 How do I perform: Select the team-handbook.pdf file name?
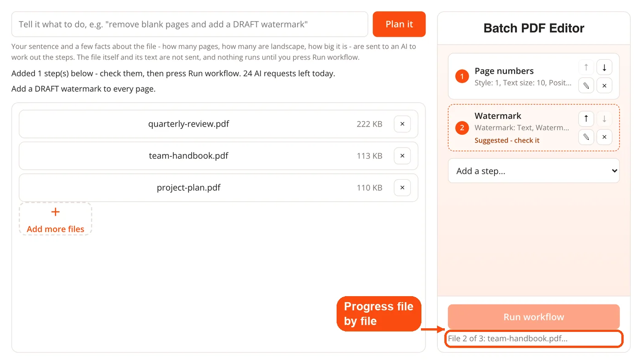[x=188, y=156]
